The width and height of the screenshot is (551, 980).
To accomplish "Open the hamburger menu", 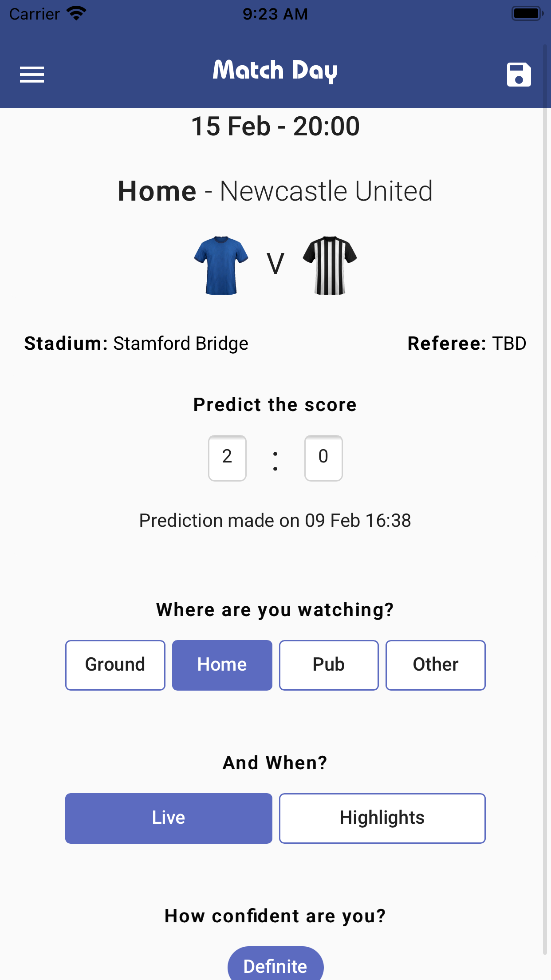I will tap(32, 75).
